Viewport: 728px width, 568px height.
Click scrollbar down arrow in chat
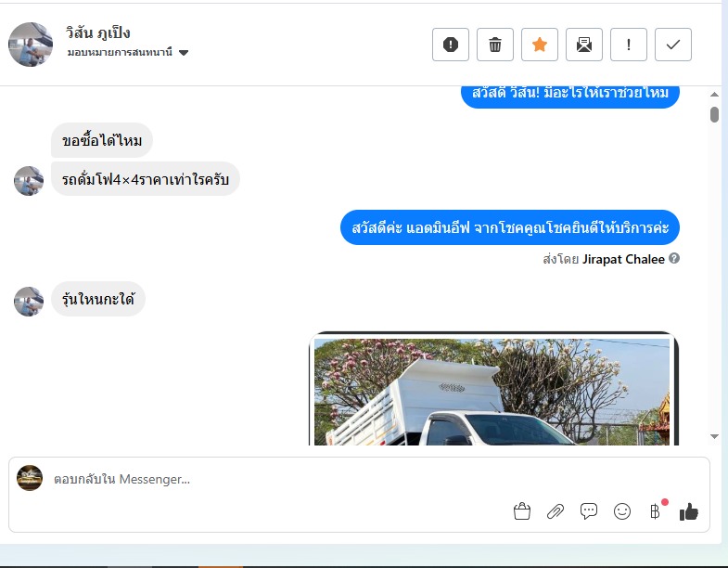click(x=714, y=436)
